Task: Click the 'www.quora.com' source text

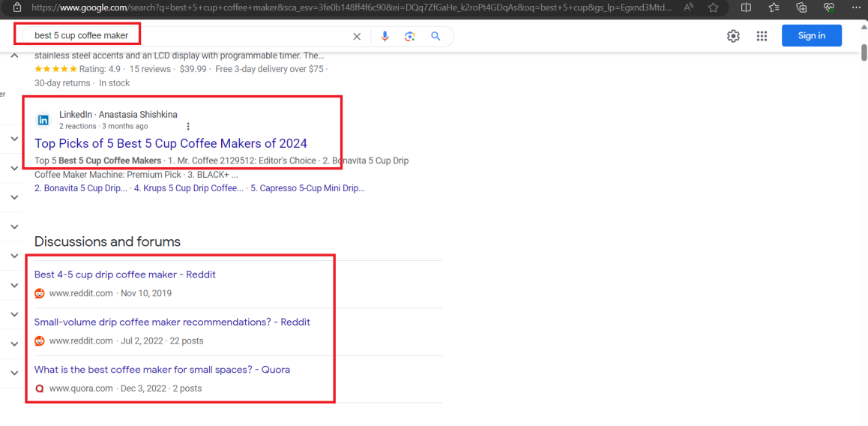Action: coord(81,388)
